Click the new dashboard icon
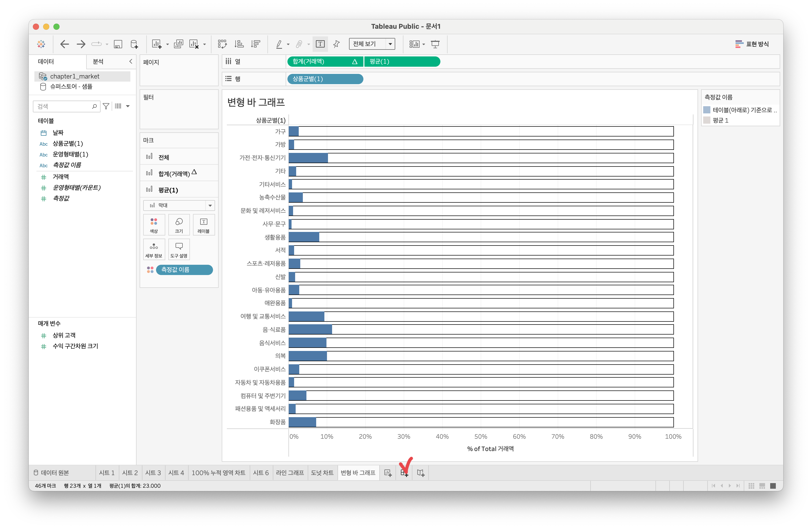This screenshot has width=812, height=529. 404,473
